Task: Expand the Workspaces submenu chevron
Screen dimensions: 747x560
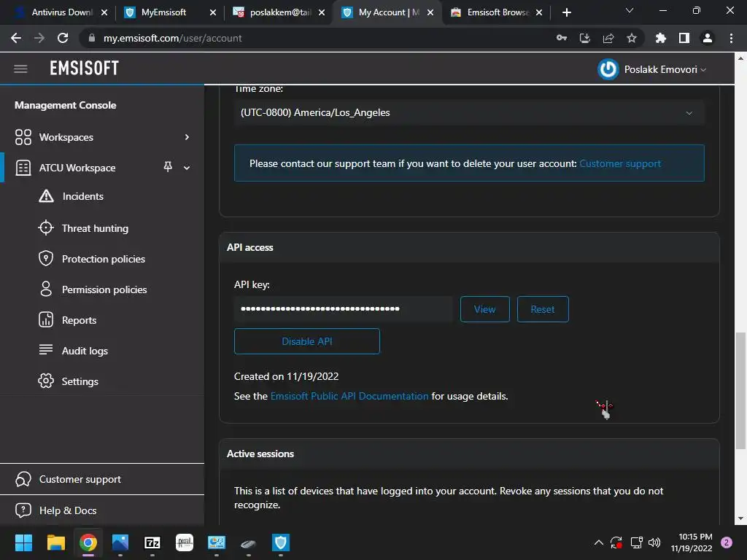Action: pyautogui.click(x=187, y=137)
